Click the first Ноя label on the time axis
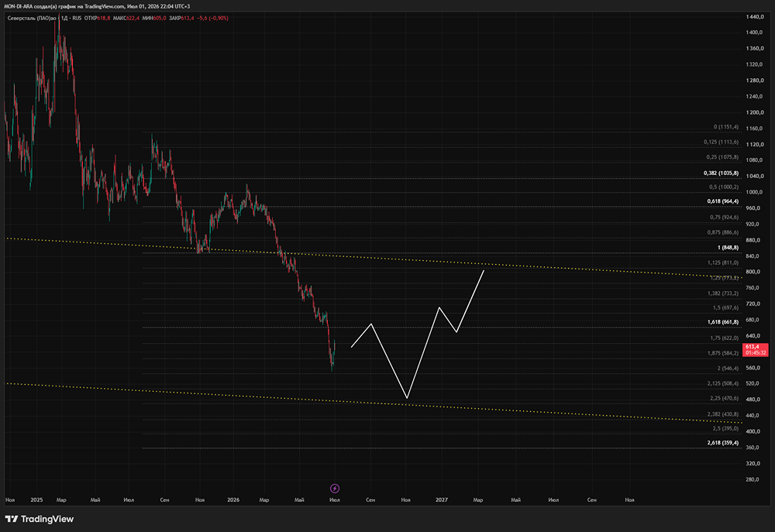775x532 pixels. tap(10, 500)
